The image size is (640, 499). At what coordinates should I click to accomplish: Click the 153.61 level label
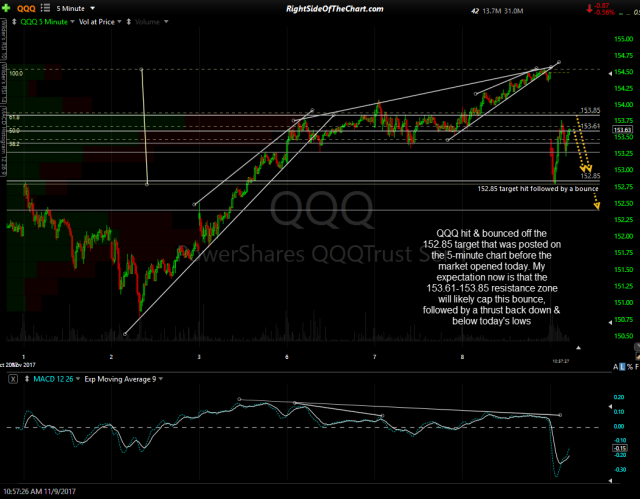590,126
